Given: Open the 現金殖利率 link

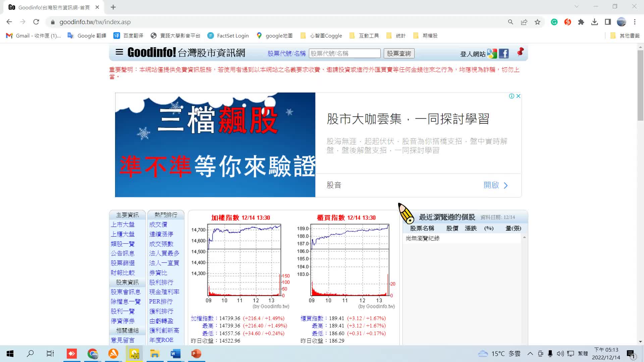Looking at the screenshot, I should pyautogui.click(x=164, y=292).
